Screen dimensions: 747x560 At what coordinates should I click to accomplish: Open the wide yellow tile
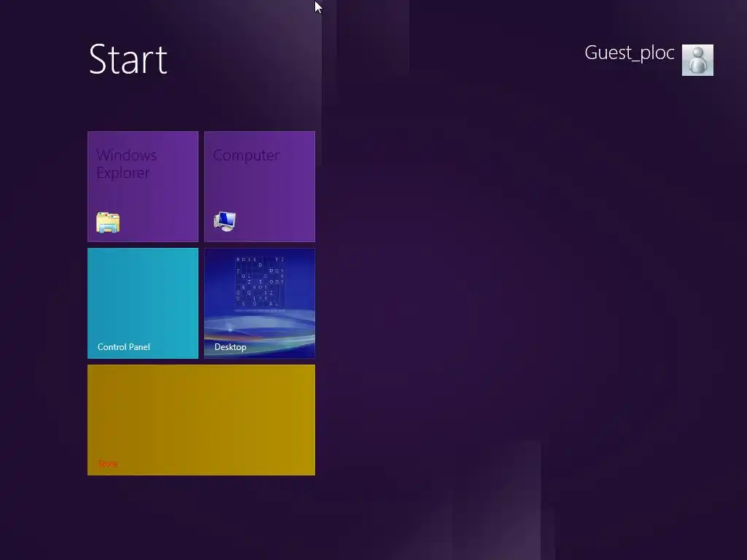click(x=201, y=420)
